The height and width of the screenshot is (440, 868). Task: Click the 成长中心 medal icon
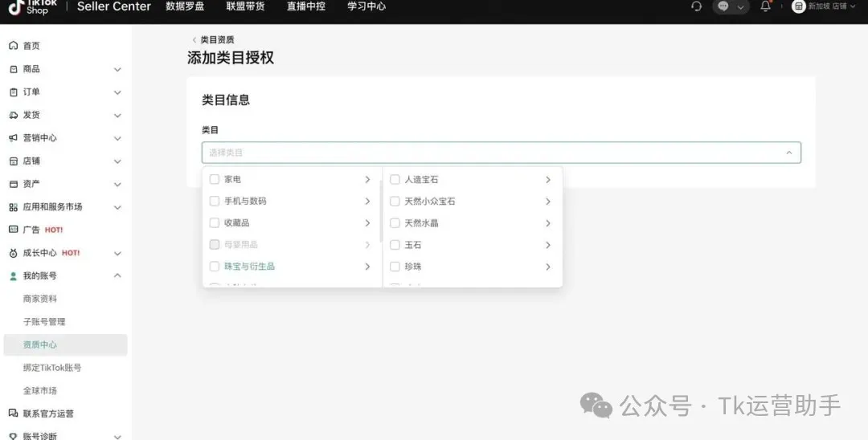[x=13, y=253]
